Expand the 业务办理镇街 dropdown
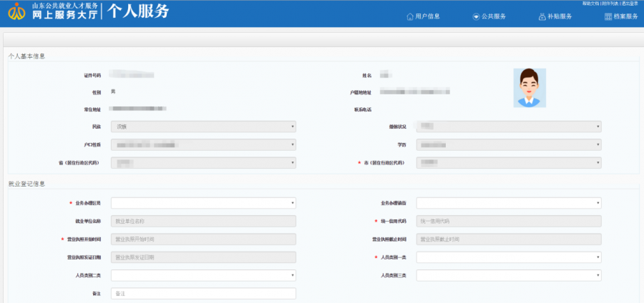Viewport: 644px width, 303px height. pyautogui.click(x=509, y=203)
